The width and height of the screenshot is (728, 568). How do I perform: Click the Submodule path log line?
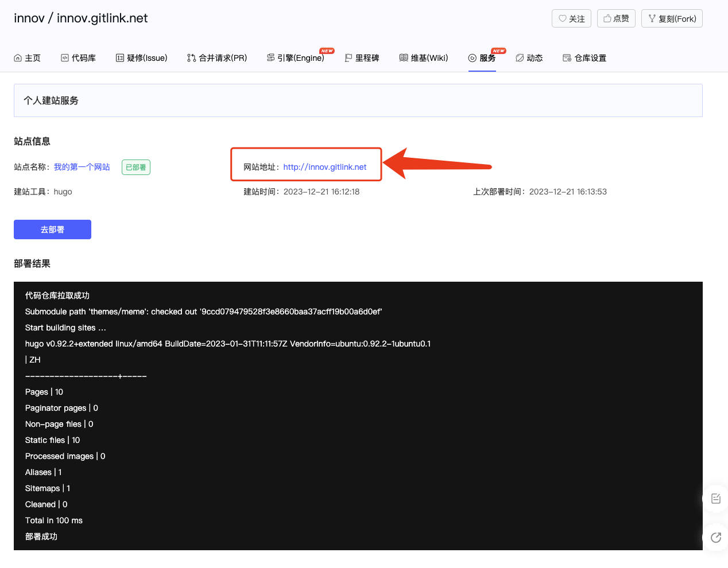click(x=204, y=312)
